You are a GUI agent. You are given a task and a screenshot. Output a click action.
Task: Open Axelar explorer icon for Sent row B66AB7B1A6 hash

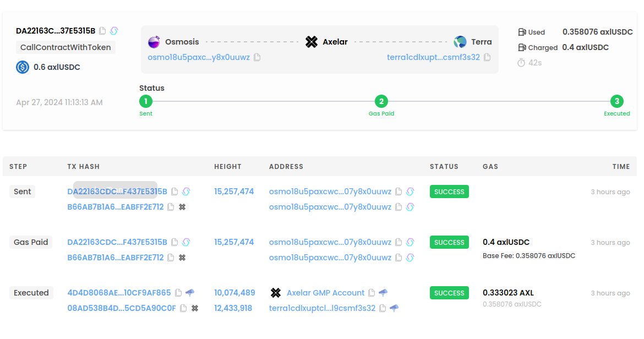click(182, 207)
